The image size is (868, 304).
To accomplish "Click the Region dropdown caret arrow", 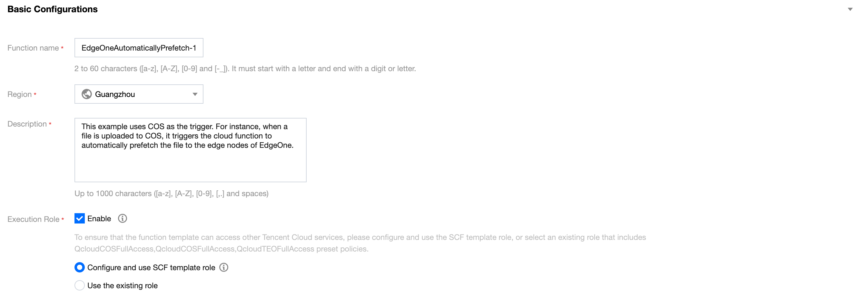I will pos(195,94).
